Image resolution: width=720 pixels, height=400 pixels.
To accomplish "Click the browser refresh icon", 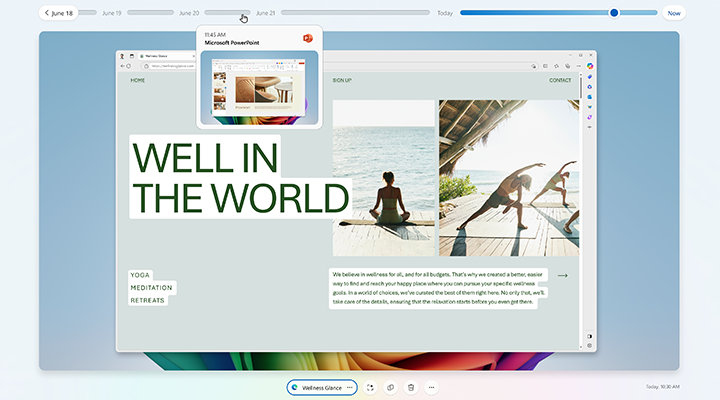I will coord(129,66).
